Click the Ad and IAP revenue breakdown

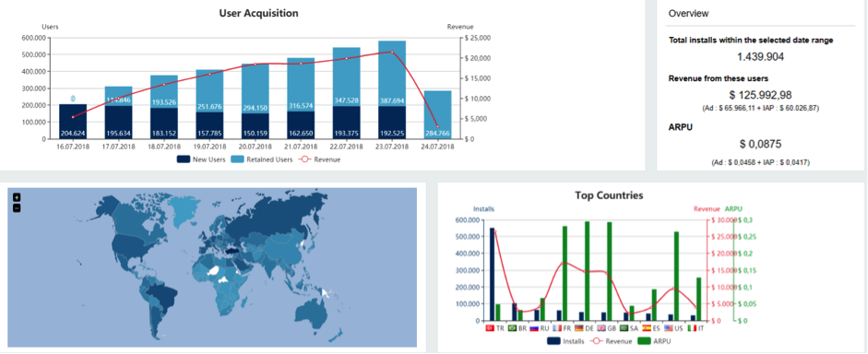(x=760, y=108)
